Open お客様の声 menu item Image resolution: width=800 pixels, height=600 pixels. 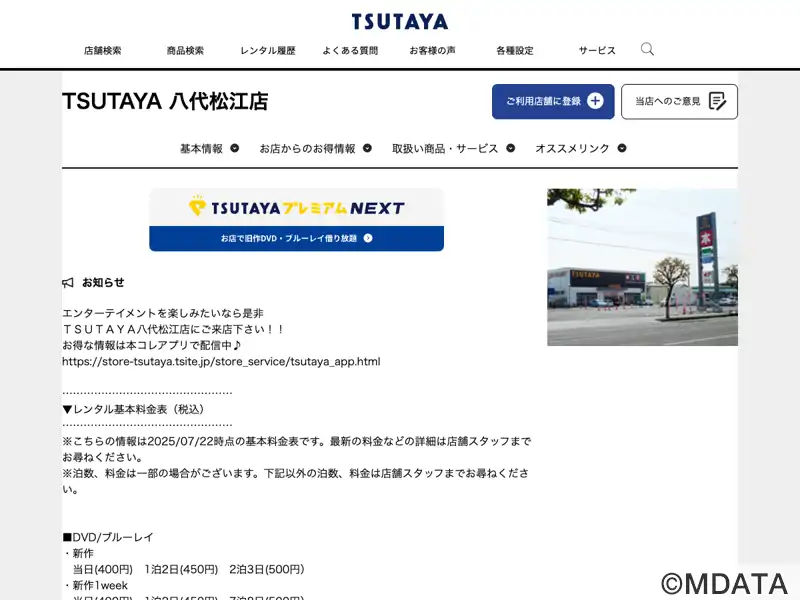point(432,51)
